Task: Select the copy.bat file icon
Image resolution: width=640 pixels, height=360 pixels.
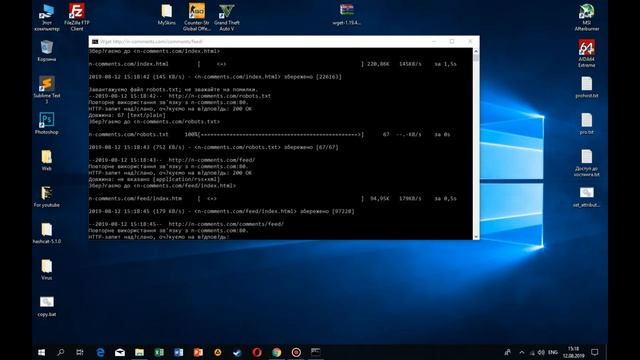Action: coord(47,306)
